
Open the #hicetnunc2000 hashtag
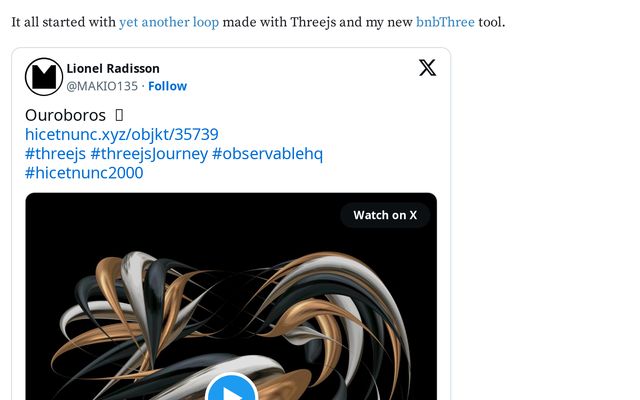point(84,173)
